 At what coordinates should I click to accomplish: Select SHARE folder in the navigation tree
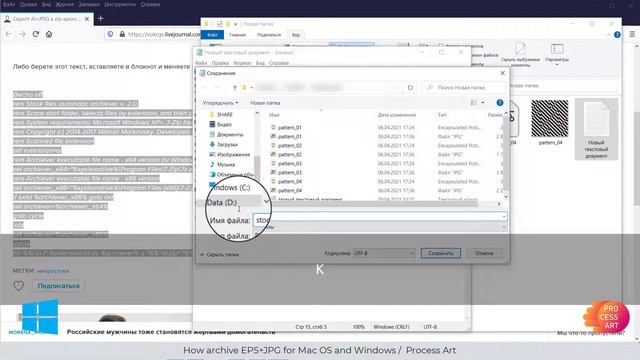tap(224, 114)
